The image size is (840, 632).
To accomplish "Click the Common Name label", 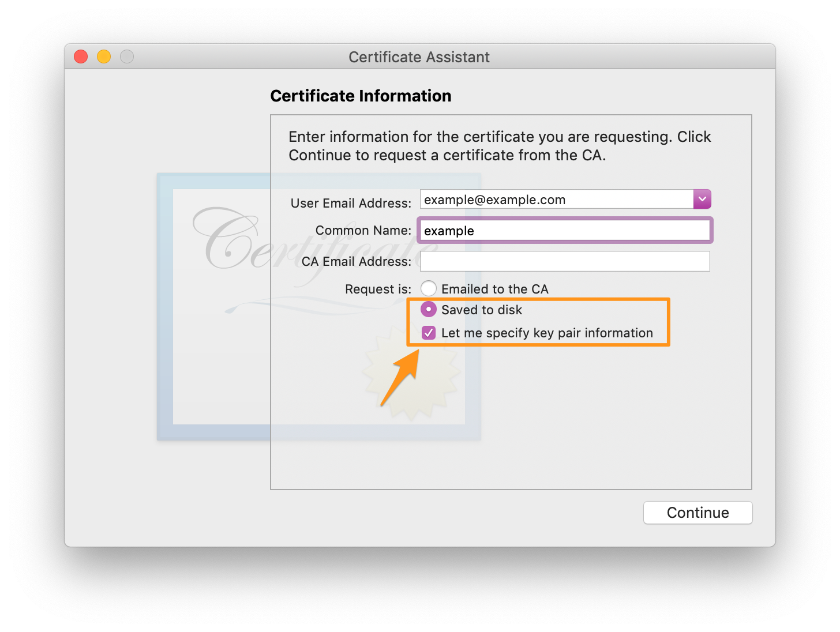I will [x=363, y=230].
